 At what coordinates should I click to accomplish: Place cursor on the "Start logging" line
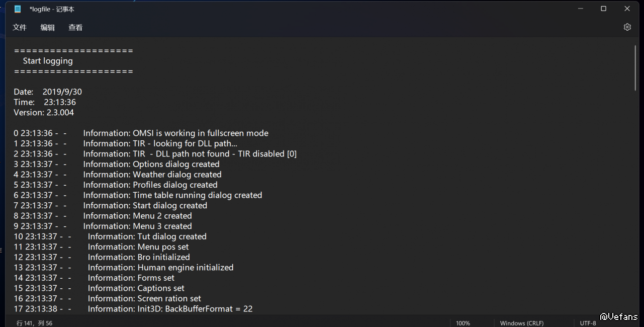[48, 61]
